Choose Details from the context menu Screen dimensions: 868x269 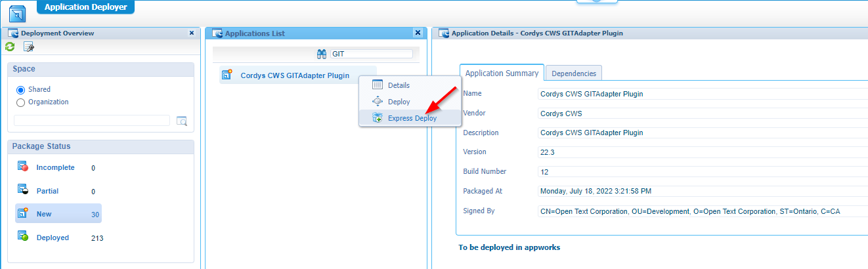pyautogui.click(x=399, y=85)
